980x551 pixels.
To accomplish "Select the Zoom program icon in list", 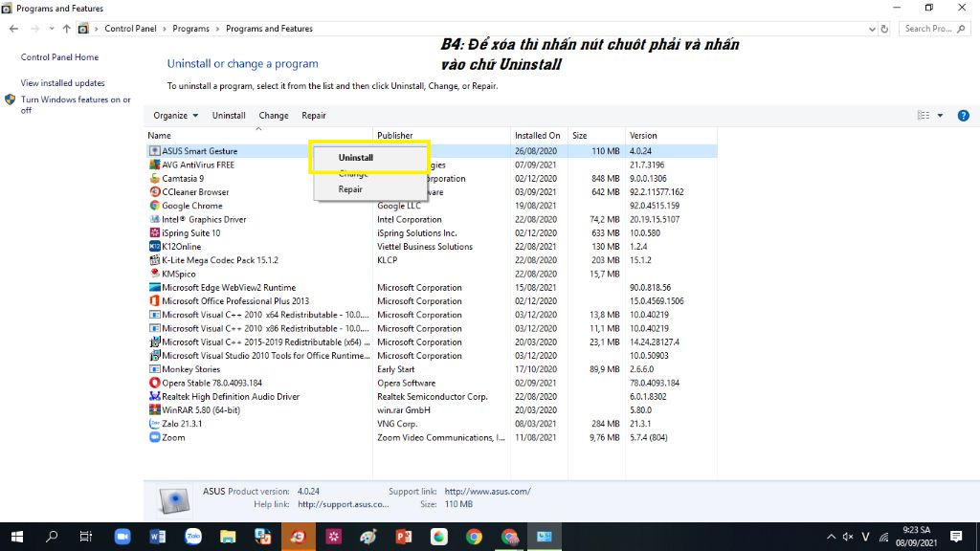I will coord(154,437).
